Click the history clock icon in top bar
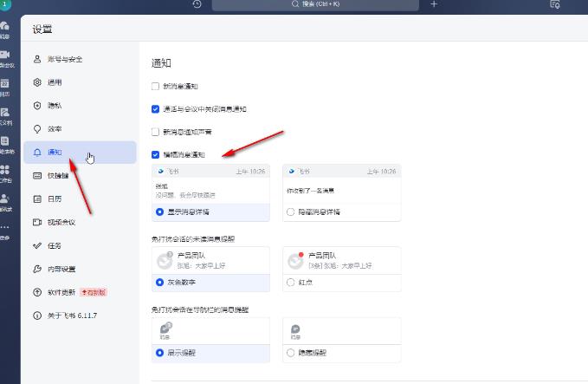 (197, 4)
